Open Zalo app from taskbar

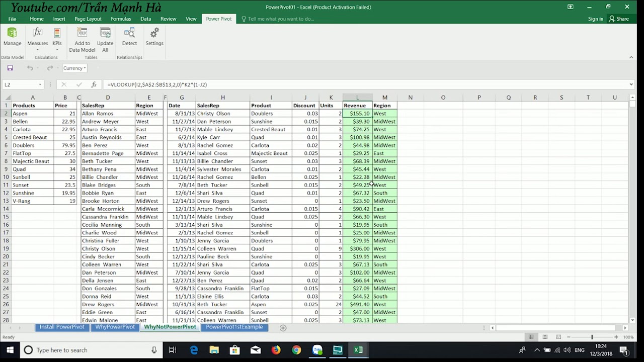[317, 350]
